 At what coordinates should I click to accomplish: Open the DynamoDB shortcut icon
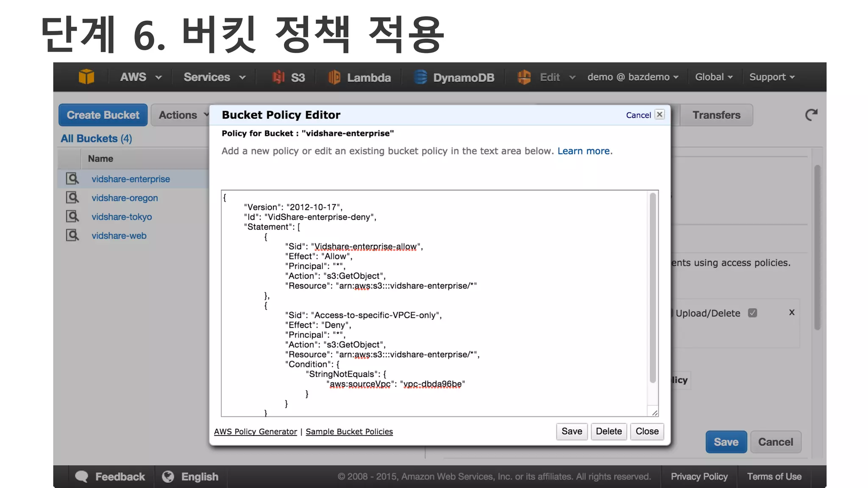[x=420, y=77]
